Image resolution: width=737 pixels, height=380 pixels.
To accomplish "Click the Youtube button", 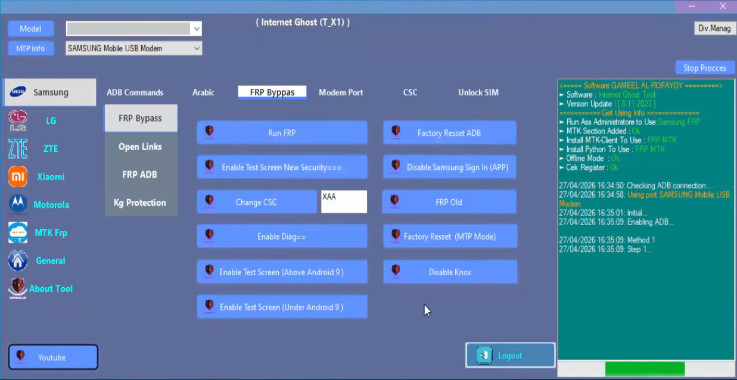I will pyautogui.click(x=53, y=357).
